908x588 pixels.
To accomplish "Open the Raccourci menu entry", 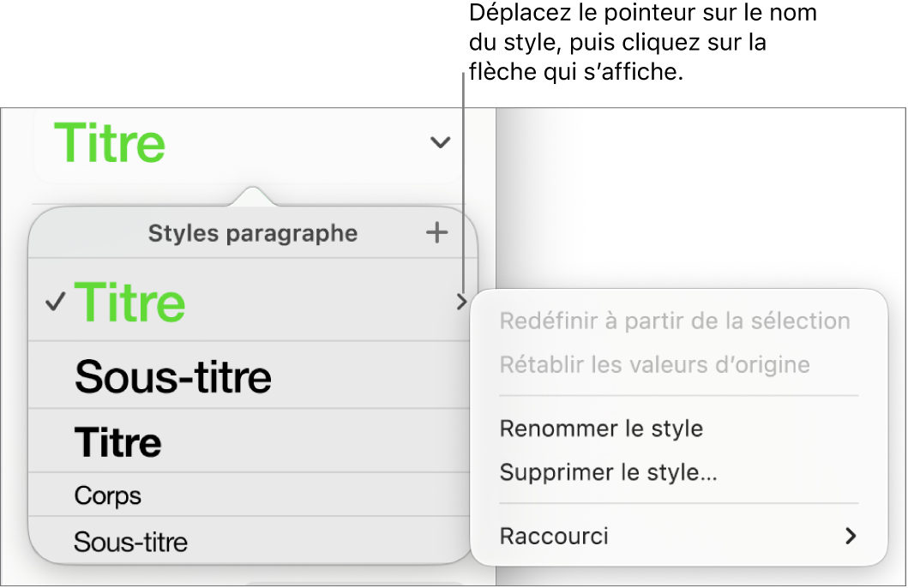I will [x=553, y=535].
